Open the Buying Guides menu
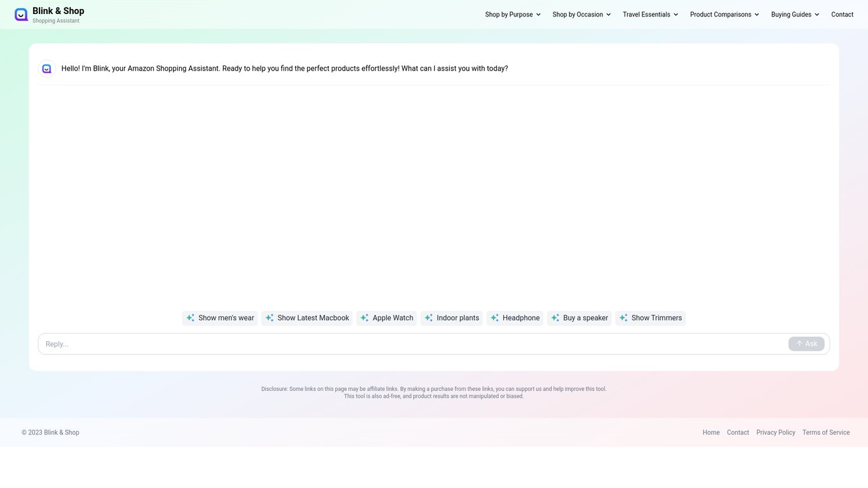 tap(796, 15)
